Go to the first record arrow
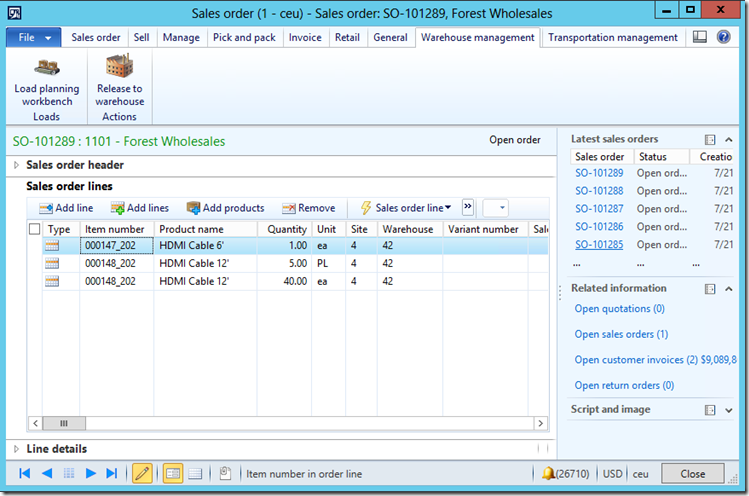The height and width of the screenshot is (496, 749). [24, 473]
